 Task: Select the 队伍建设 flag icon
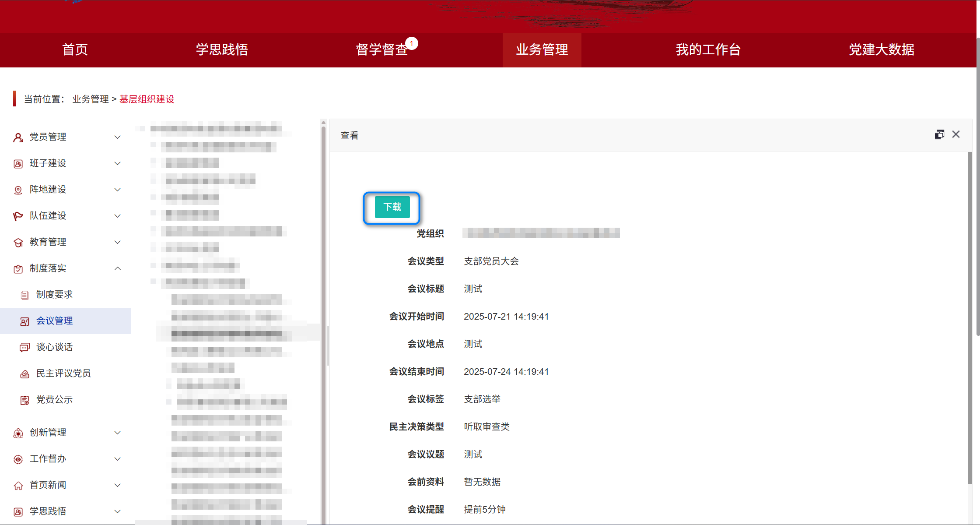(18, 215)
